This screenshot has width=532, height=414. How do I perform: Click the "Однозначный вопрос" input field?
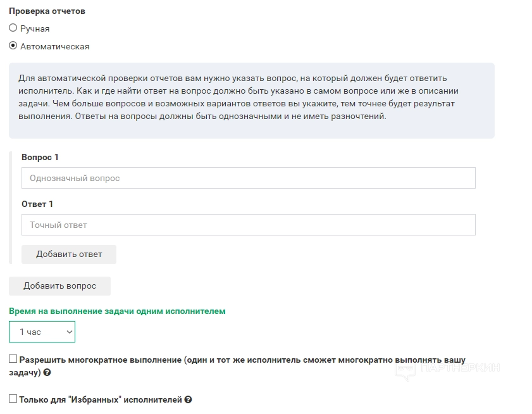pyautogui.click(x=248, y=179)
